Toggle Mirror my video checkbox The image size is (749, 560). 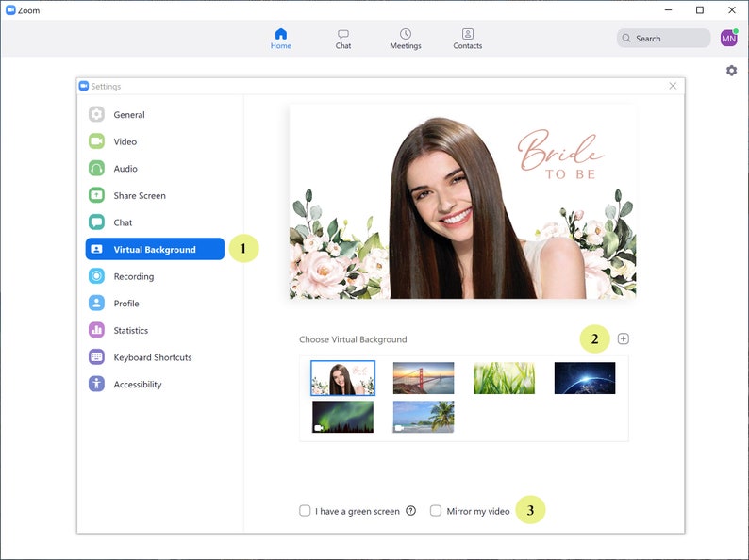[x=436, y=511]
